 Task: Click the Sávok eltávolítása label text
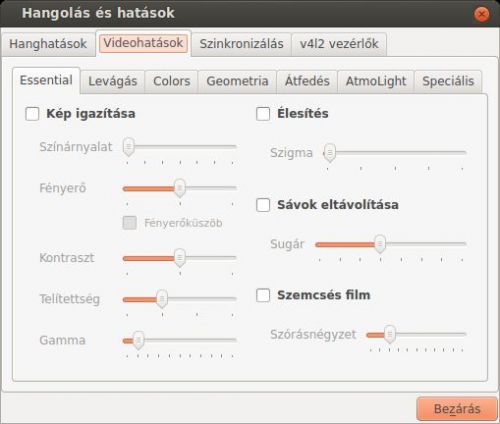tap(338, 205)
